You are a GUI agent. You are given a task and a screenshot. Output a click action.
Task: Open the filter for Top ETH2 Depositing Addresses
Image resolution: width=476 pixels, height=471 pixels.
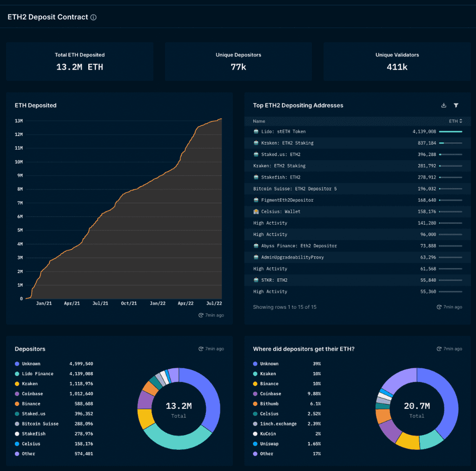click(456, 105)
